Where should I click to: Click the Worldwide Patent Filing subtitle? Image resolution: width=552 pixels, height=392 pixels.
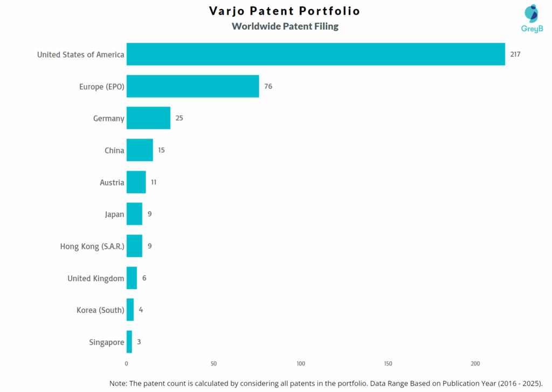coord(285,26)
